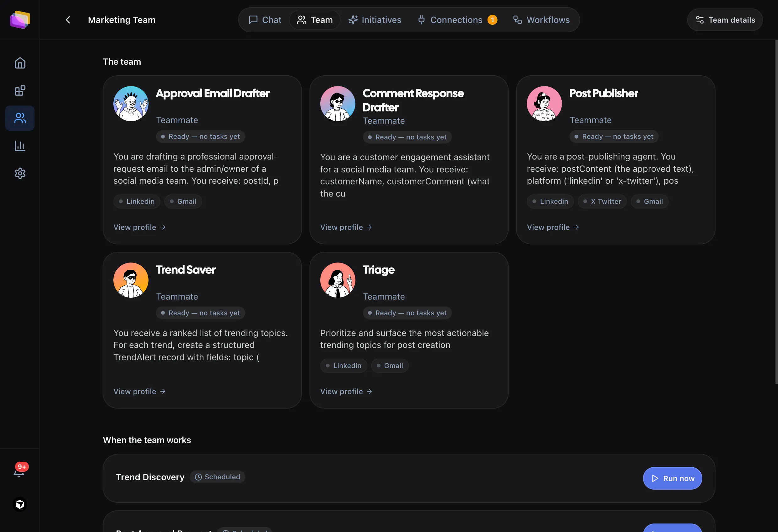Screen dimensions: 778x532
Task: Click the Triage card title
Action: coord(379,270)
